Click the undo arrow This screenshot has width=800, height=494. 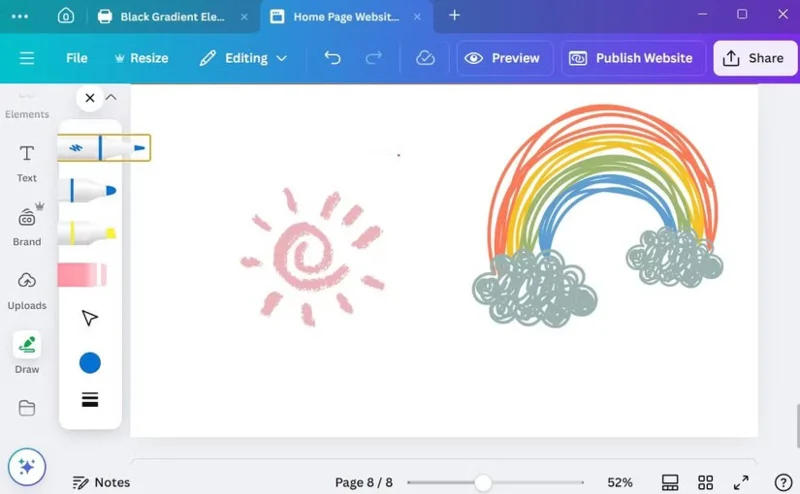click(x=332, y=58)
